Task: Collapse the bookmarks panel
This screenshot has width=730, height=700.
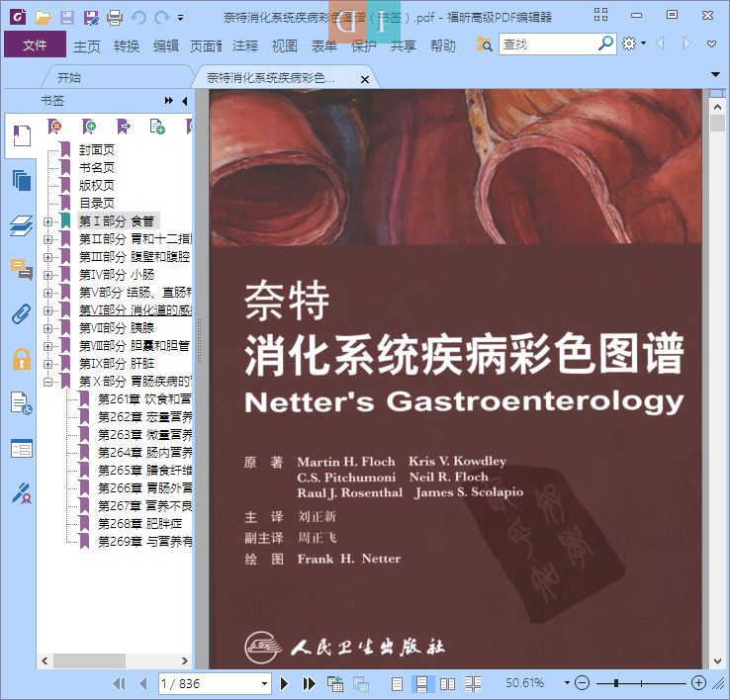Action: (x=185, y=101)
